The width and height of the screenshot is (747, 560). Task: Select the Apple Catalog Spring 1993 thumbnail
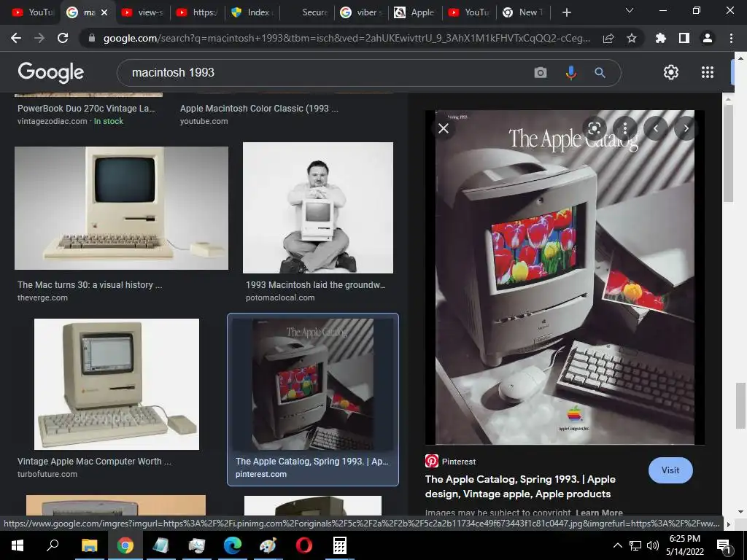(x=312, y=384)
